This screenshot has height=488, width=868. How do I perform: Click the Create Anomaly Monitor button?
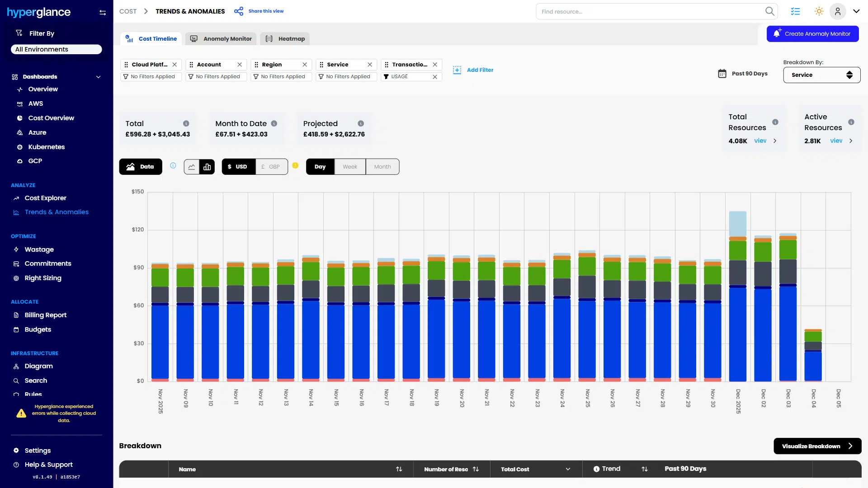(x=812, y=33)
